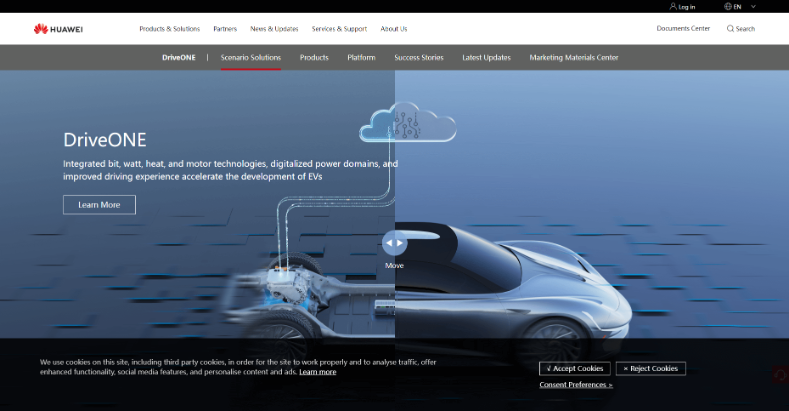Click the Huawei logo
This screenshot has height=411, width=789.
[58, 29]
